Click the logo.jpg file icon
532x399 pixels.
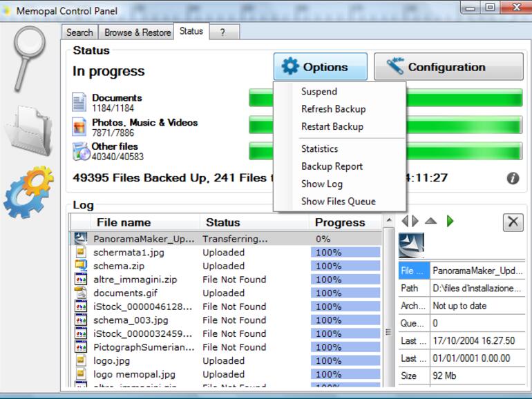81,360
